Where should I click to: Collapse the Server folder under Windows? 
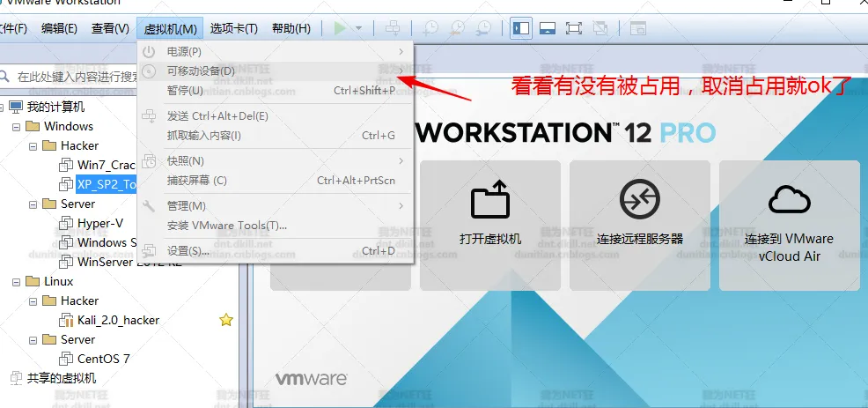[33, 204]
